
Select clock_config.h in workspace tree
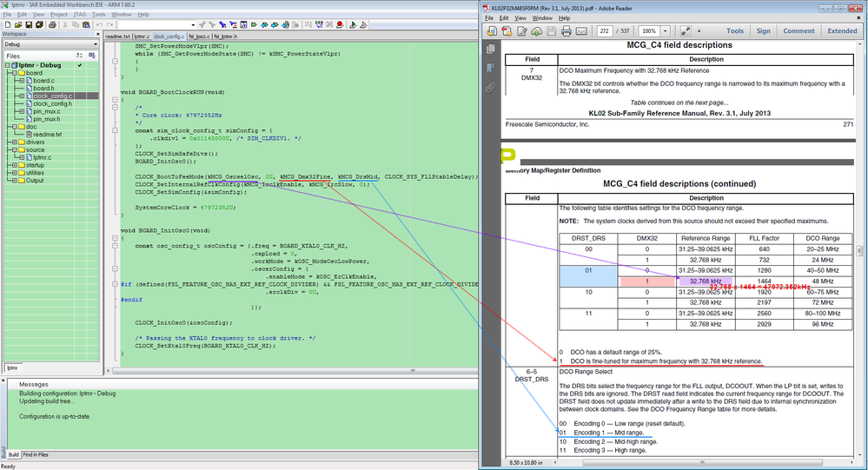point(52,103)
